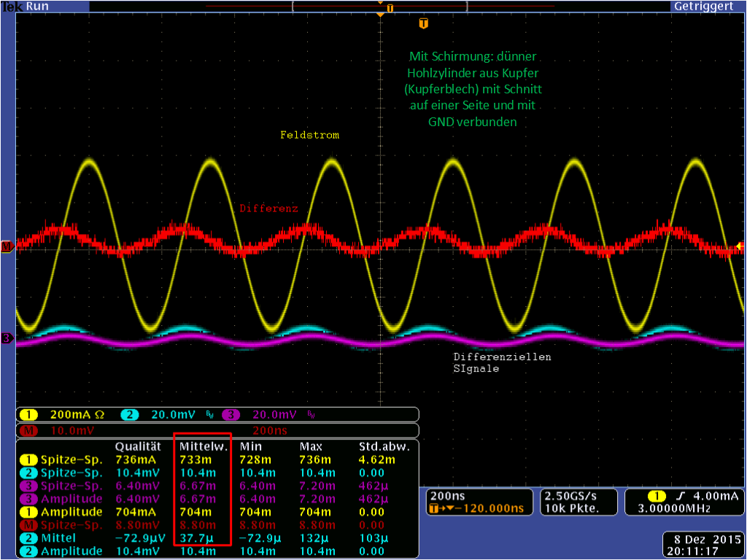Click the channel 1 trigger source badge

pos(657,496)
